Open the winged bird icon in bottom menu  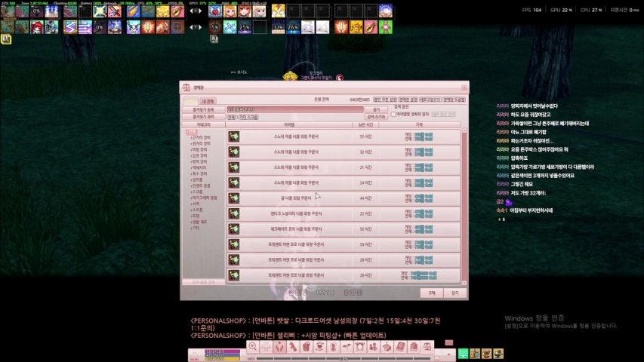347,347
